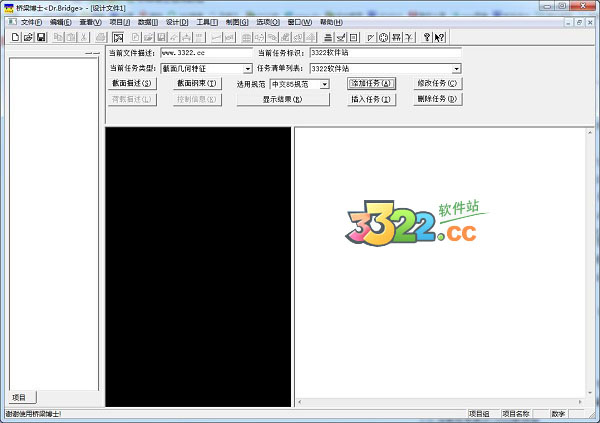
Task: Click the 当前文件描述 text field
Action: tap(206, 53)
